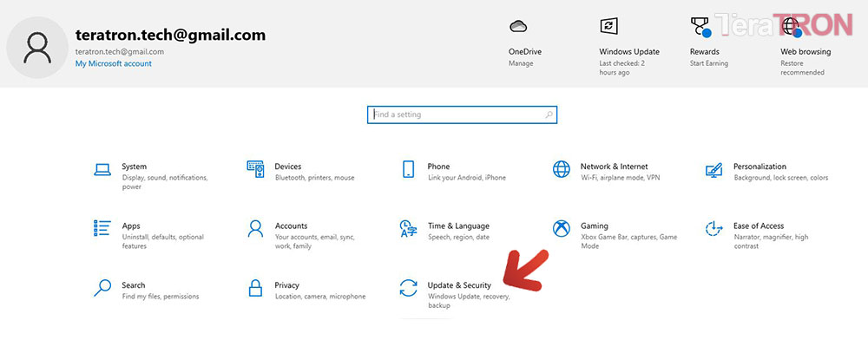Select the Network & Internet title
868x353 pixels.
[x=614, y=167]
